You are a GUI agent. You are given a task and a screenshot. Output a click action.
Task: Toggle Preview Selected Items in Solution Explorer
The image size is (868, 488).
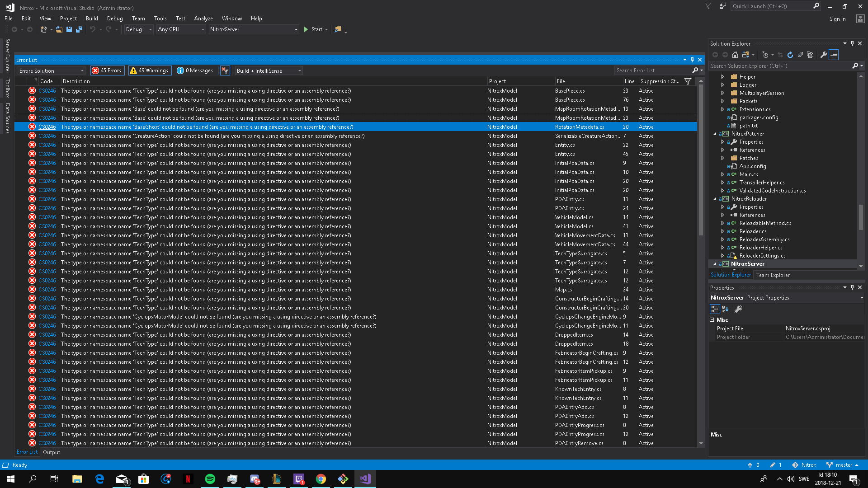click(x=834, y=55)
